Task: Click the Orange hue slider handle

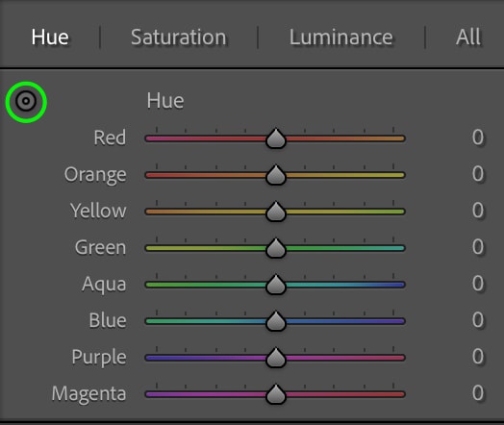Action: (x=276, y=175)
